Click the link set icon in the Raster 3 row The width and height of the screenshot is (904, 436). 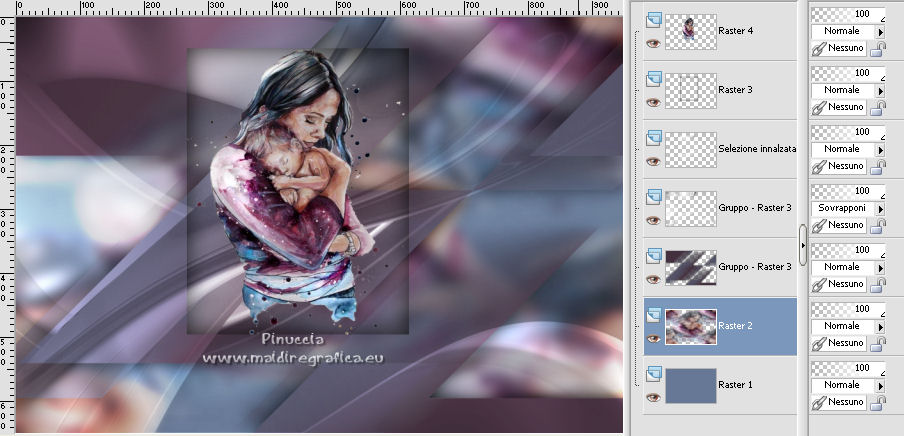818,107
